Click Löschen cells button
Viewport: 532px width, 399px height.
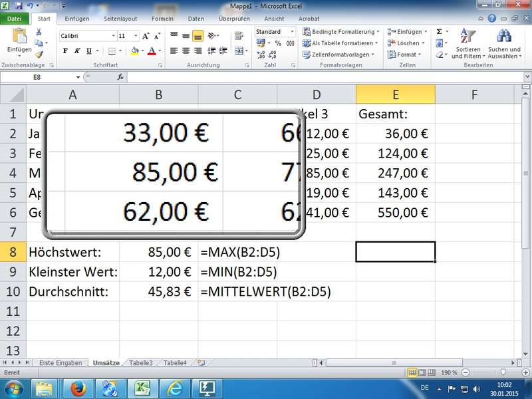click(406, 43)
